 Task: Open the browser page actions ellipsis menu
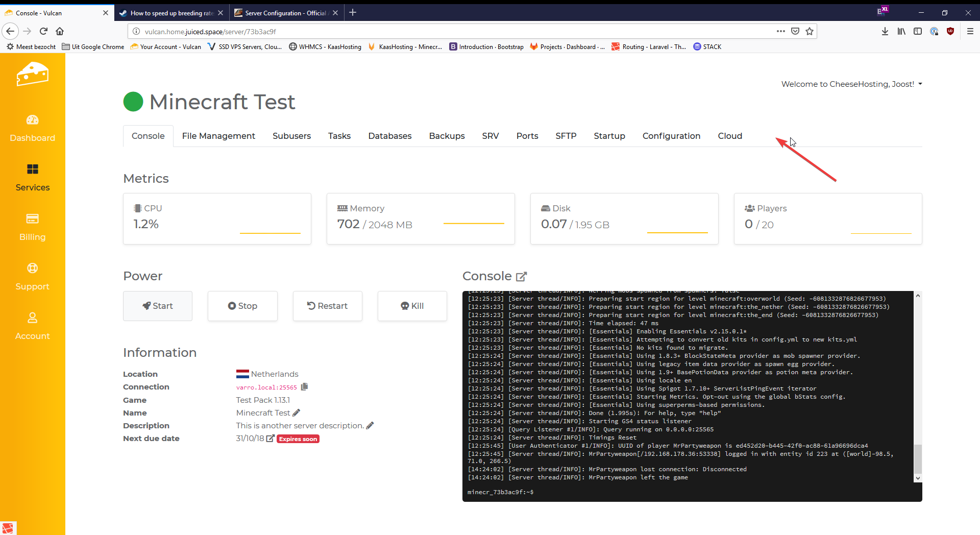tap(780, 31)
